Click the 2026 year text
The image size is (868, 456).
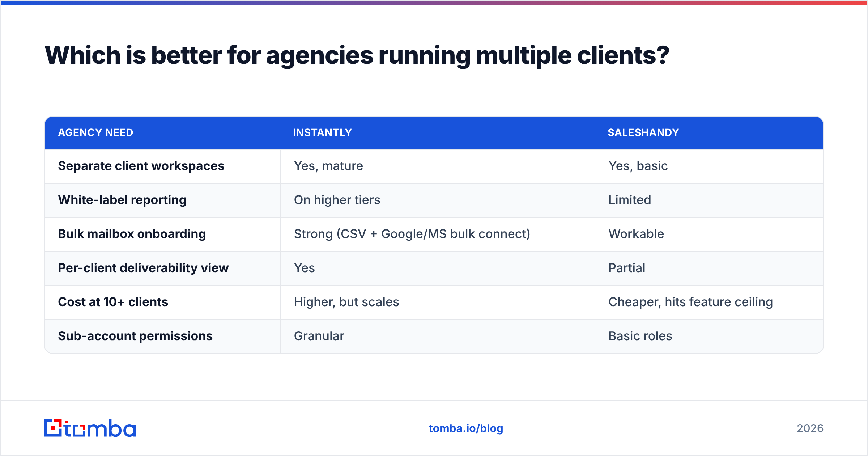[x=810, y=428]
